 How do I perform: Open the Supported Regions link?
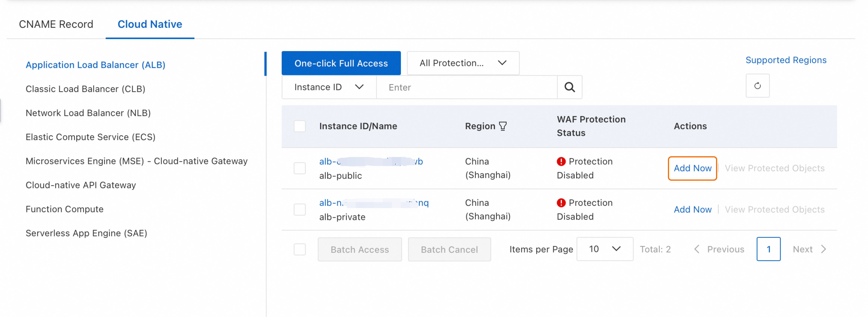(785, 60)
